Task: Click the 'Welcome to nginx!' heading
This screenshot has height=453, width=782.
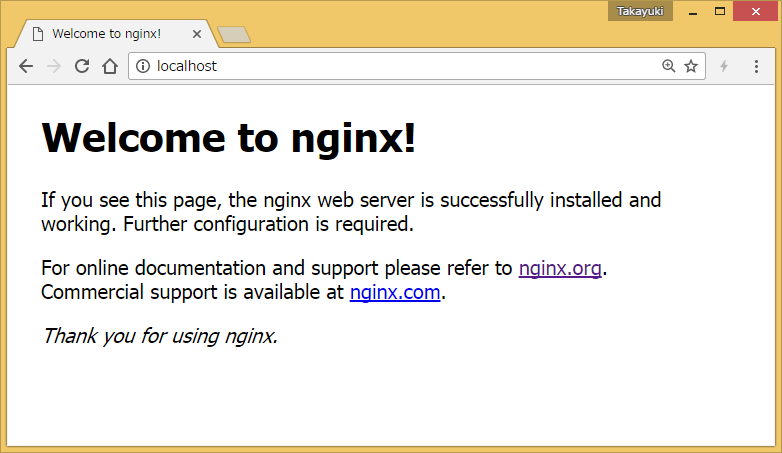Action: 228,138
